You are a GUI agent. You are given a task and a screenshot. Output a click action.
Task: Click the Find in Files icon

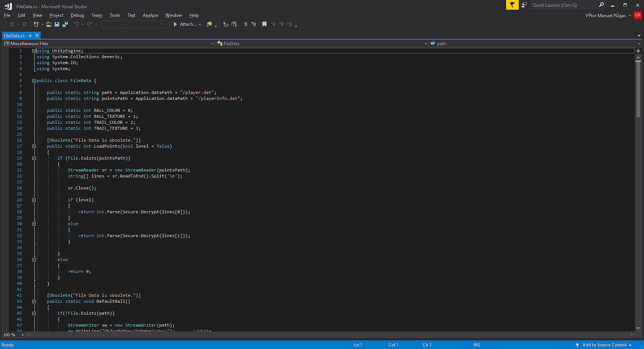click(209, 24)
